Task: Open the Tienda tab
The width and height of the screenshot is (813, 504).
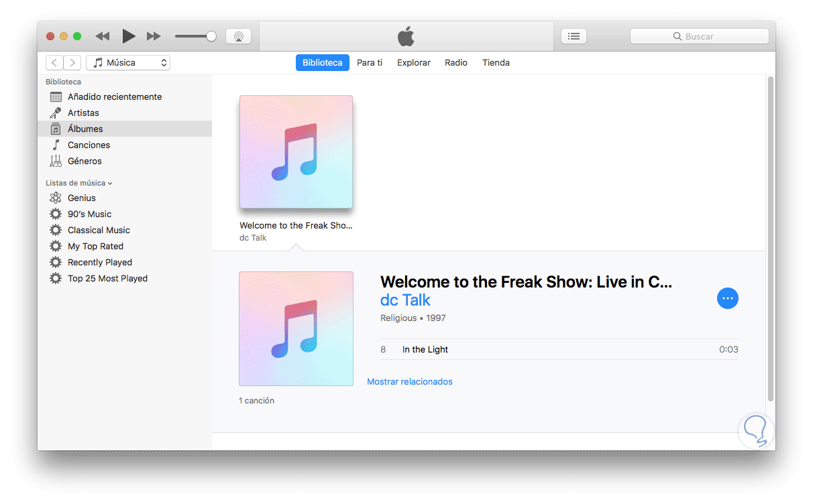Action: pyautogui.click(x=496, y=62)
